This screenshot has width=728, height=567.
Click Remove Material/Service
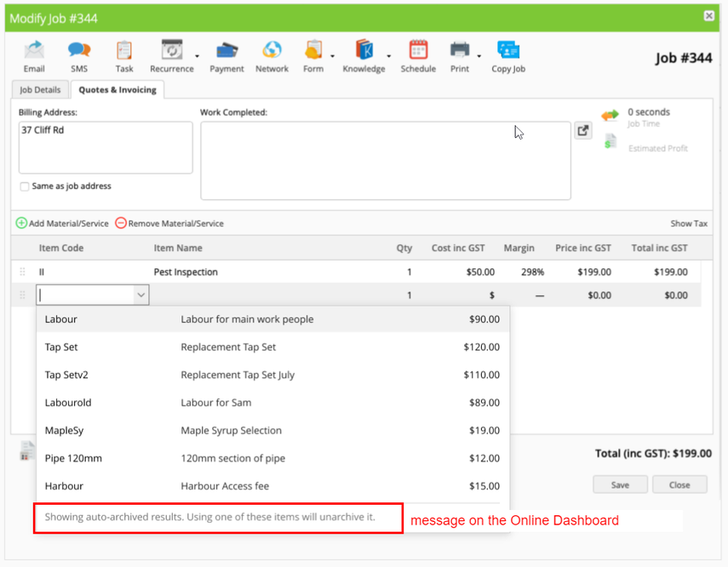[x=169, y=223]
